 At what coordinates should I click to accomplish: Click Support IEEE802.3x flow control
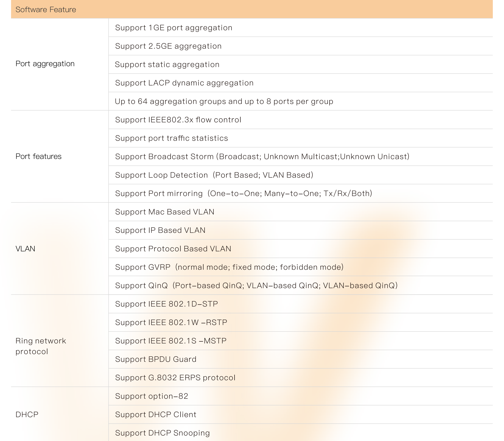point(178,120)
